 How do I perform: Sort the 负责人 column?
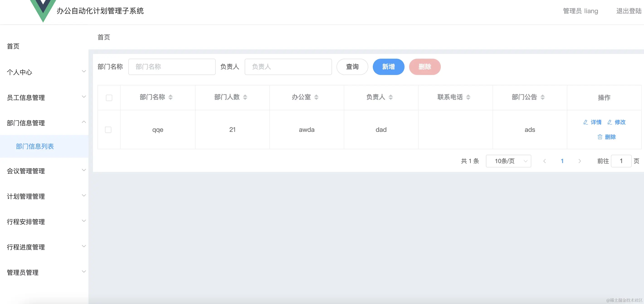391,97
